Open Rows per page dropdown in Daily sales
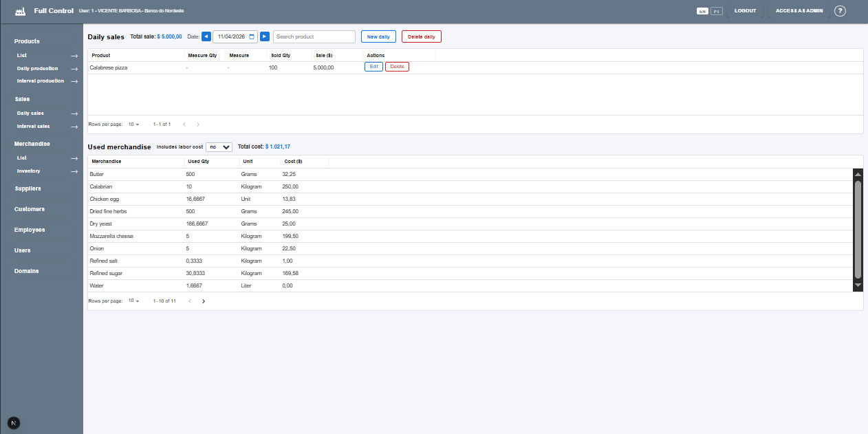 pos(133,124)
